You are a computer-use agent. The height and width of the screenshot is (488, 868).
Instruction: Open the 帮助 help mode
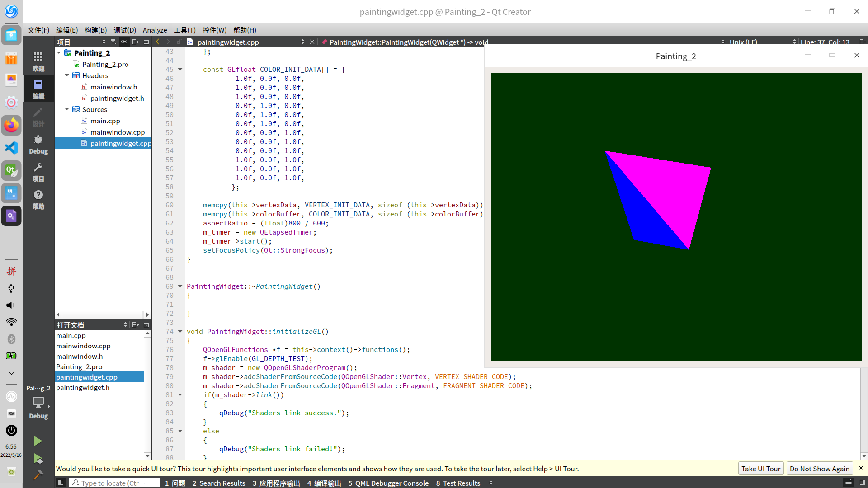(38, 200)
